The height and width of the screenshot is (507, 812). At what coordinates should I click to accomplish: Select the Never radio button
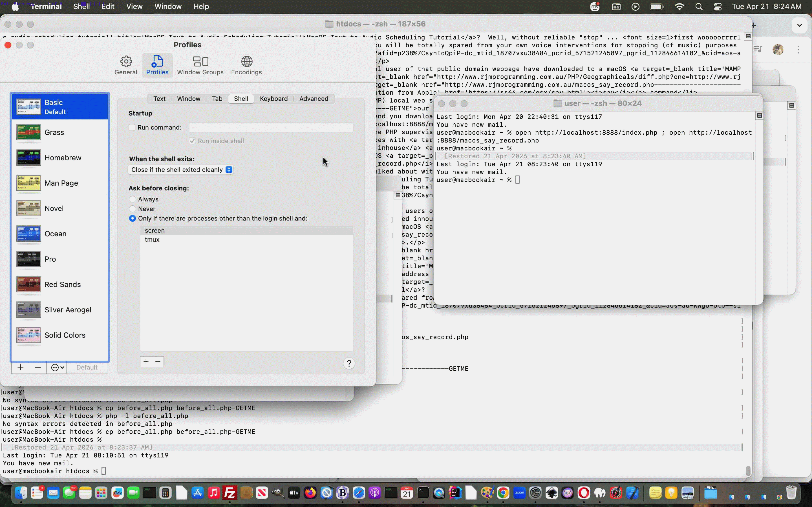pyautogui.click(x=132, y=209)
